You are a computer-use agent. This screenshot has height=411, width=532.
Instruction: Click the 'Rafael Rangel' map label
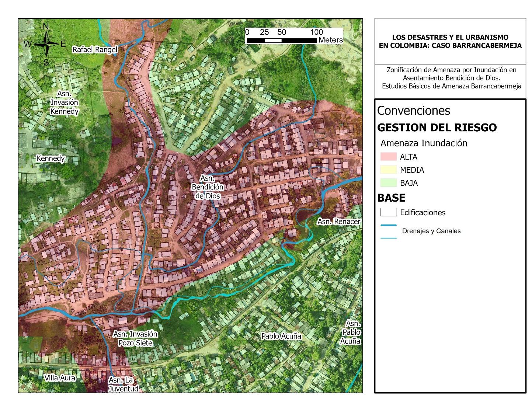tap(95, 49)
